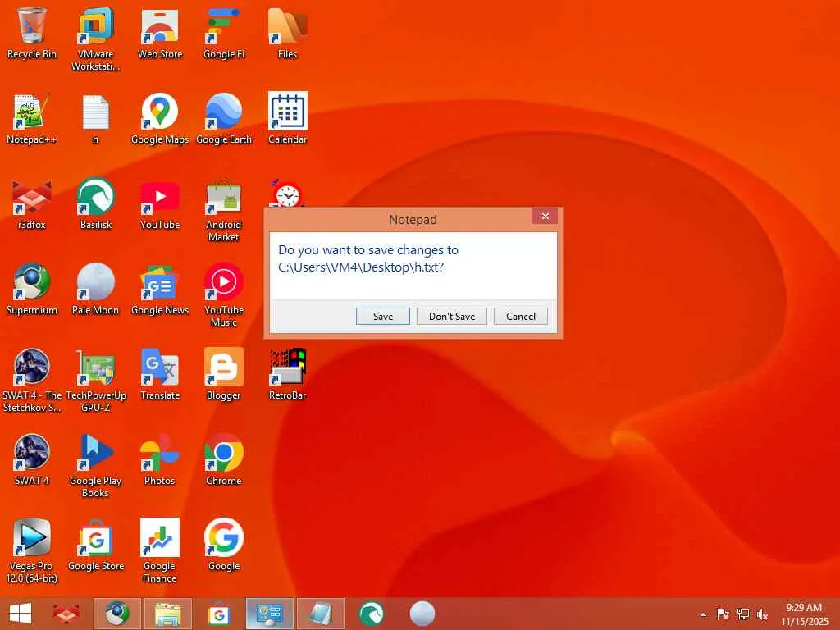The height and width of the screenshot is (630, 840).
Task: Switch to Supermium on the taskbar
Action: 117,614
